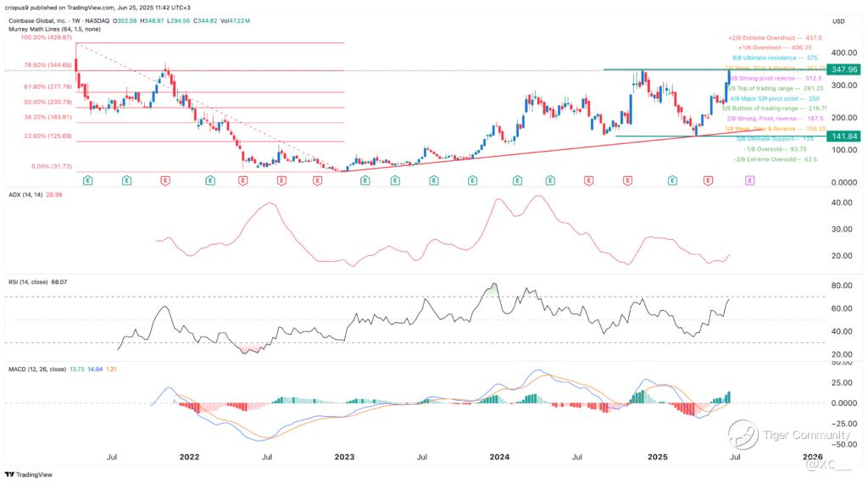The height and width of the screenshot is (483, 868).
Task: Click the 40.00 value on ADX scale
Action: click(842, 203)
